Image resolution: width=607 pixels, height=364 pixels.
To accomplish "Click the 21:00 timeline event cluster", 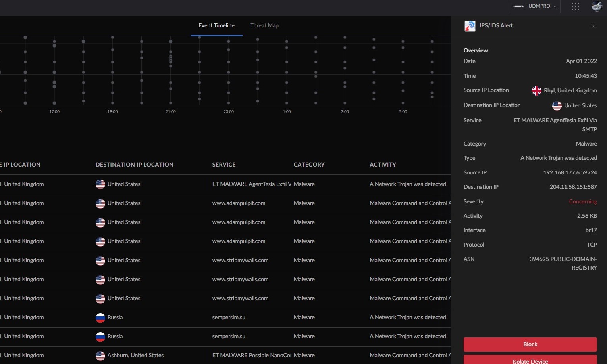I will 171,59.
